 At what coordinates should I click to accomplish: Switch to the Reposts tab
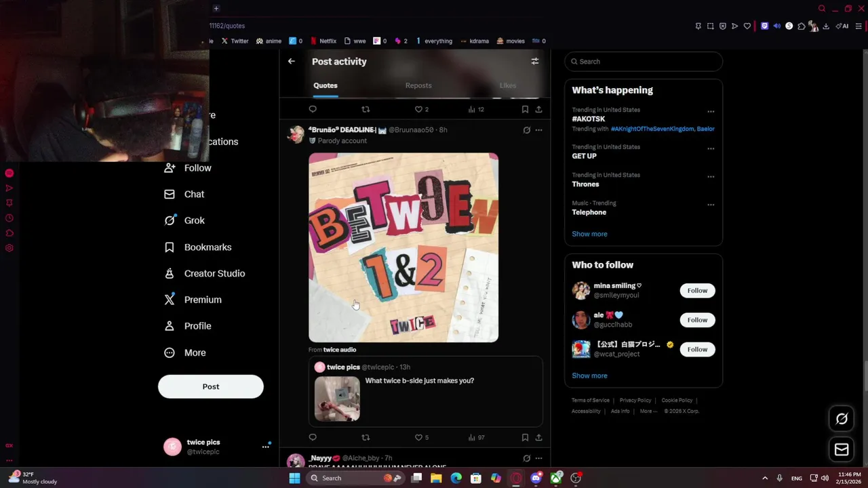click(x=418, y=85)
